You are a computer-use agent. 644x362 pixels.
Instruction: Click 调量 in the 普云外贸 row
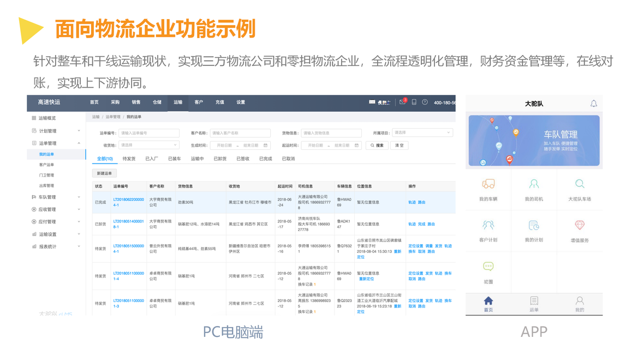click(x=429, y=246)
